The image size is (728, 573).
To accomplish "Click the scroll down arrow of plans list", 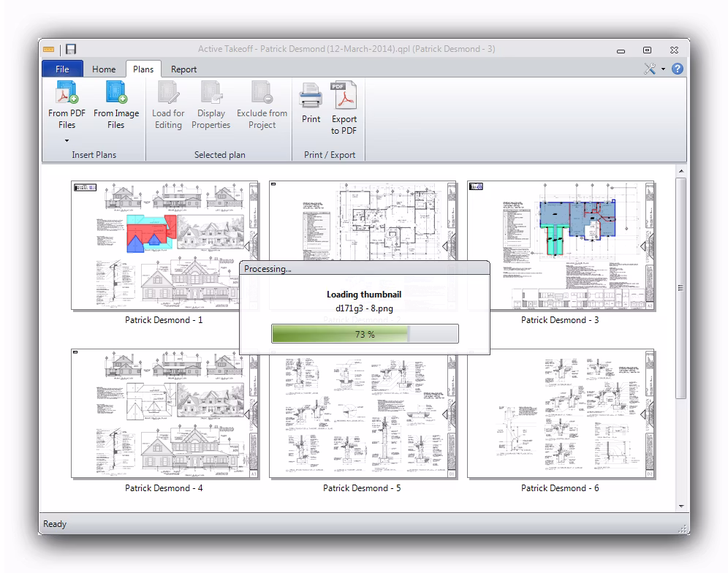I will tap(681, 506).
